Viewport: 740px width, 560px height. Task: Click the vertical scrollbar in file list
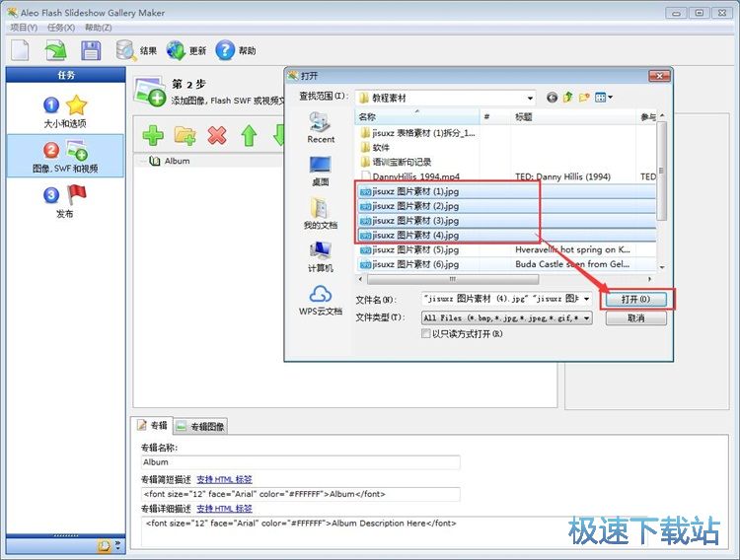coord(662,171)
